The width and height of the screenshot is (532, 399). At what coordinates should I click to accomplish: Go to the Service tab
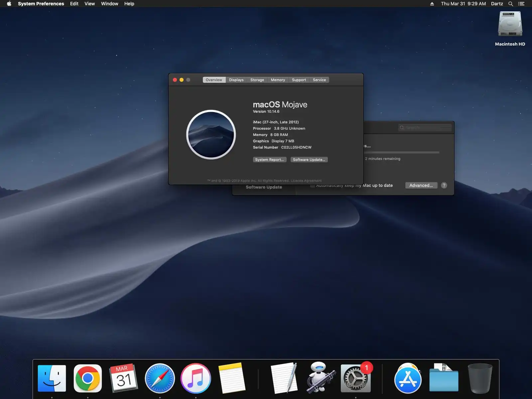click(320, 80)
